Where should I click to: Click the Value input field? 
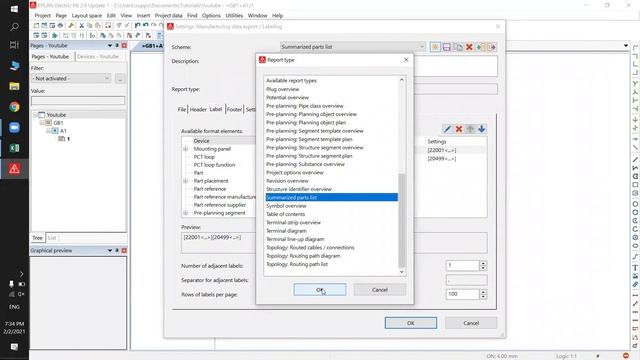tap(78, 100)
